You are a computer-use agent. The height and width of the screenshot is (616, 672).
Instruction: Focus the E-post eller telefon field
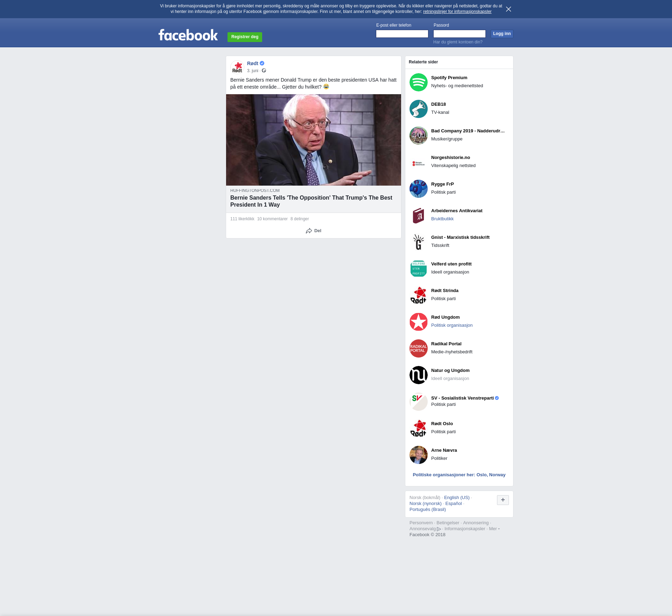click(402, 34)
